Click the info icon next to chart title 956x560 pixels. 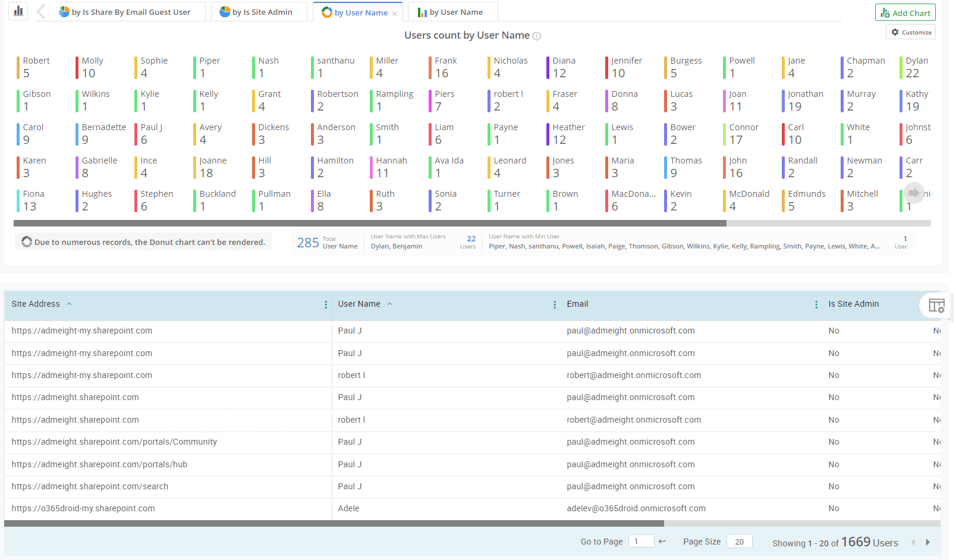(536, 36)
